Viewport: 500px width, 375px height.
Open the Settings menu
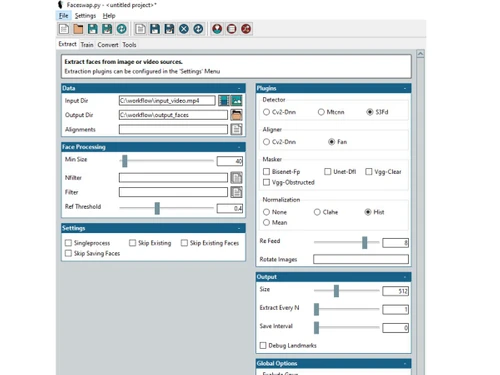pyautogui.click(x=85, y=16)
